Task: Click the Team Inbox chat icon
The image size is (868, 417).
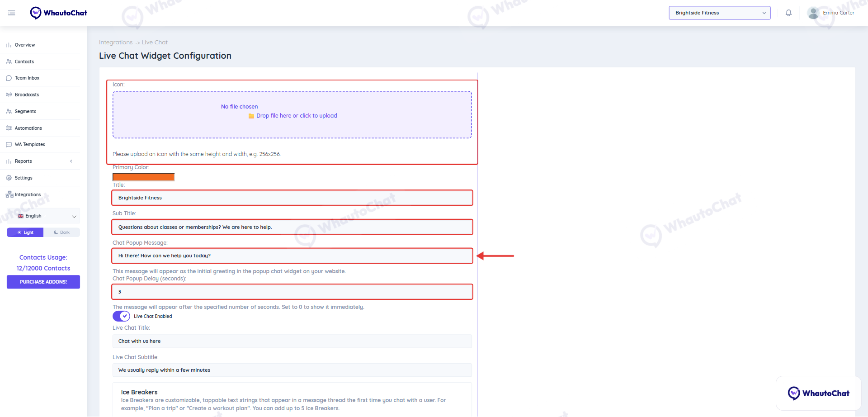Action: click(9, 78)
